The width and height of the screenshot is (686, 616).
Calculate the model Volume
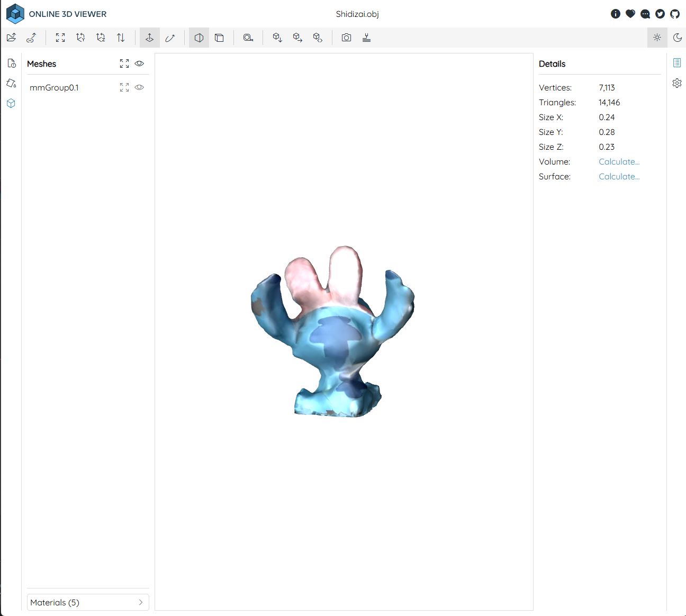click(619, 162)
